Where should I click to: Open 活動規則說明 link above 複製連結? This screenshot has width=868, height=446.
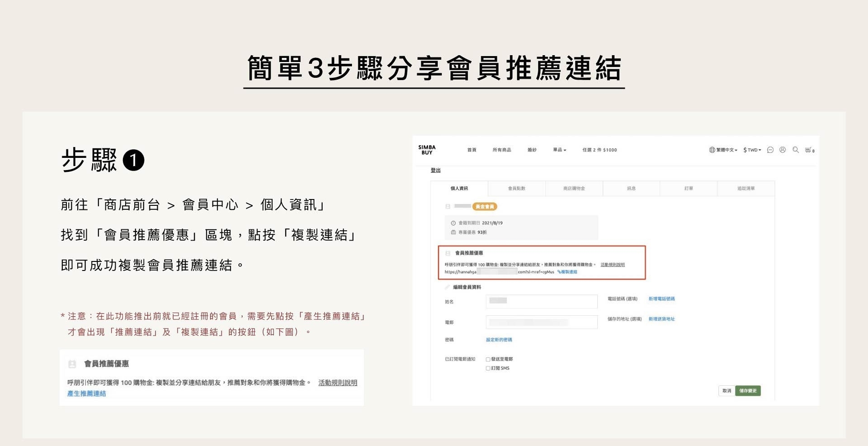coord(613,265)
